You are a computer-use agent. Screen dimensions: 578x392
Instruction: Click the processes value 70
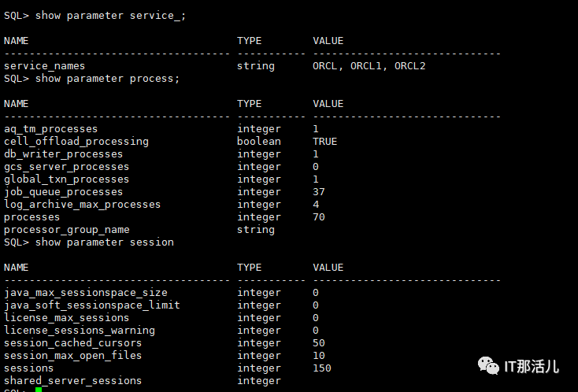[x=319, y=217]
